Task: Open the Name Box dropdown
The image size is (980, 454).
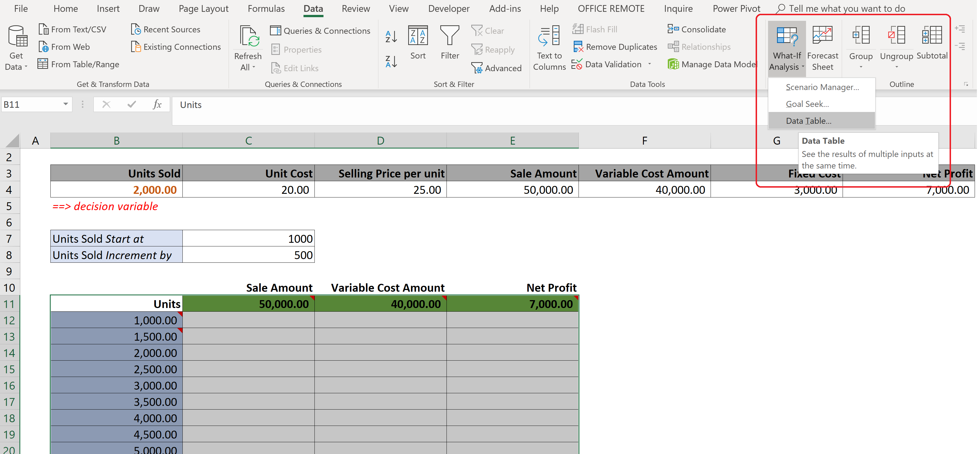Action: click(x=65, y=104)
